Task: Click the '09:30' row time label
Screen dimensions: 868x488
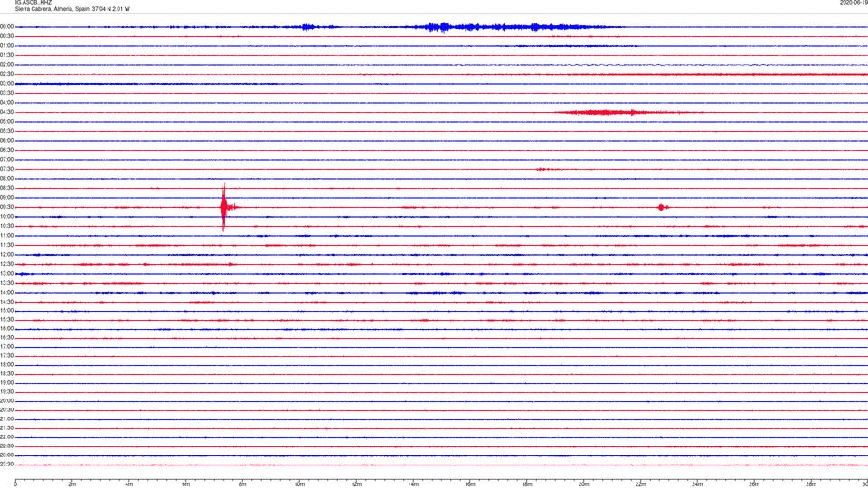Action: pyautogui.click(x=6, y=208)
